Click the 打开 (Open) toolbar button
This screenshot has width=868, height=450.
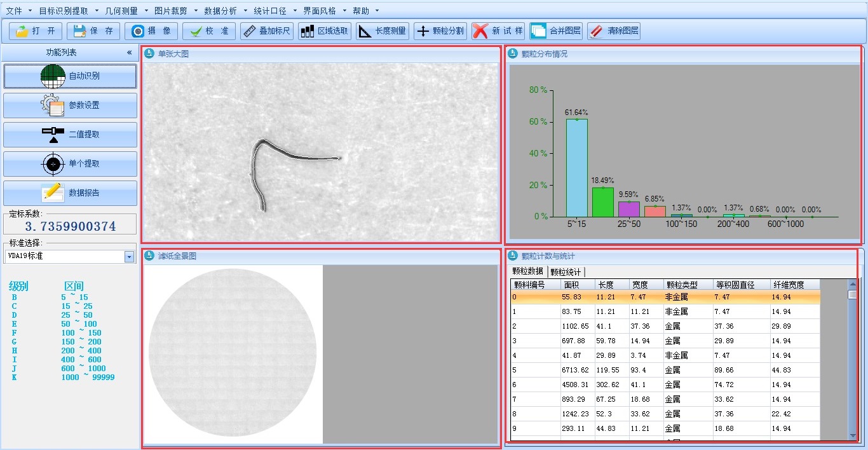(36, 31)
